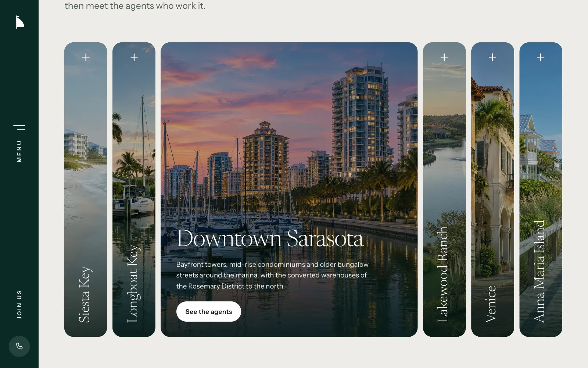Select the Venice vertical title
This screenshot has height=368, width=588.
pyautogui.click(x=491, y=304)
